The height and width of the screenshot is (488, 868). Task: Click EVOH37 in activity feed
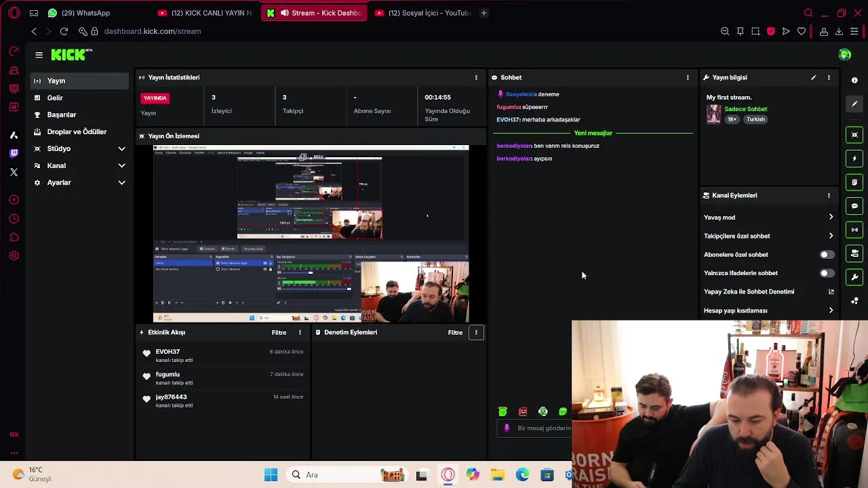pyautogui.click(x=167, y=352)
